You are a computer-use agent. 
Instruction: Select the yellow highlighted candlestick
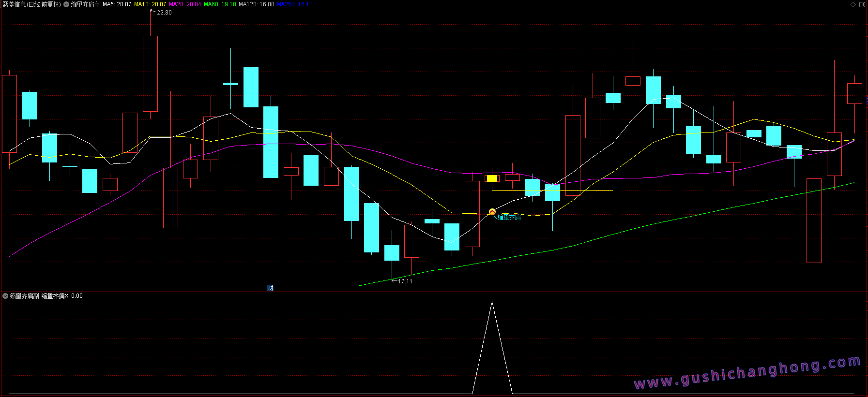click(492, 178)
